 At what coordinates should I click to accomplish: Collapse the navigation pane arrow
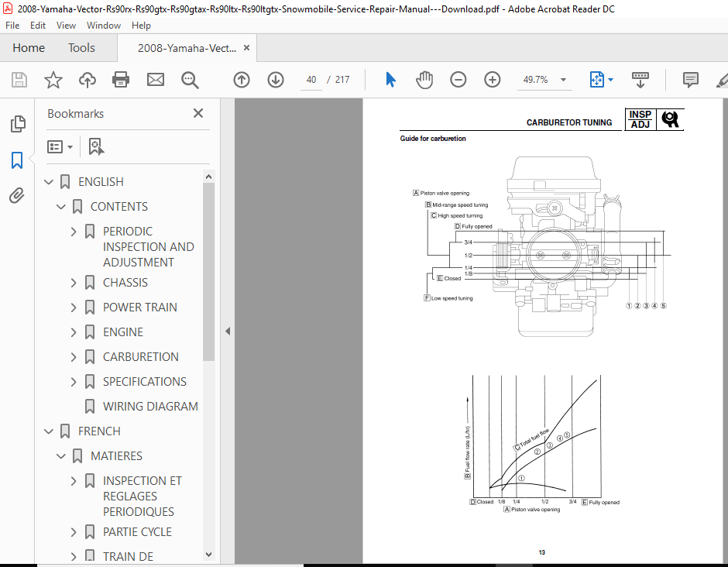coord(228,331)
